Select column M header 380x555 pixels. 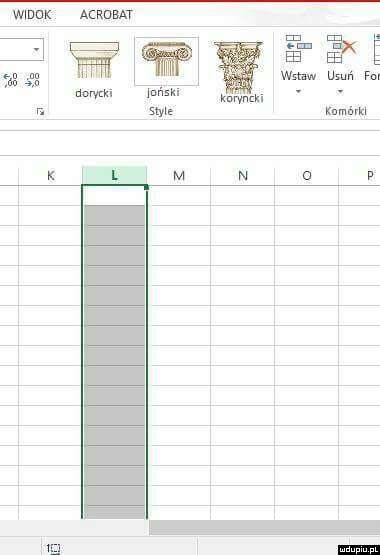point(179,175)
